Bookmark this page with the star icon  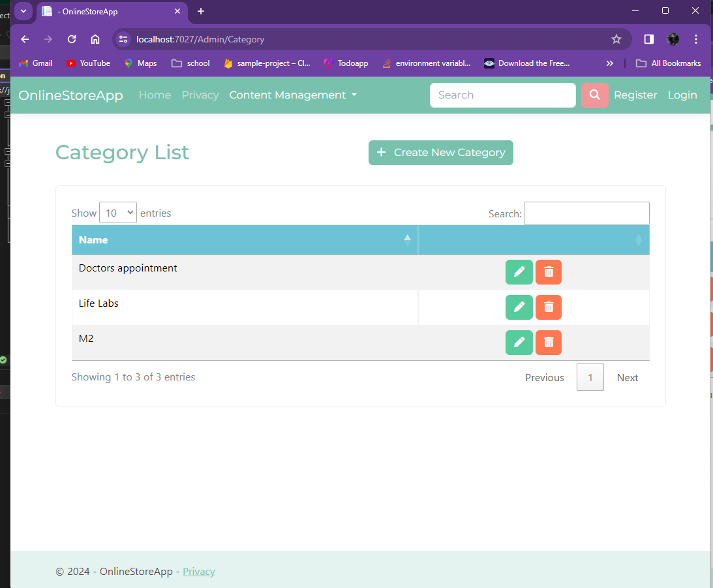616,39
